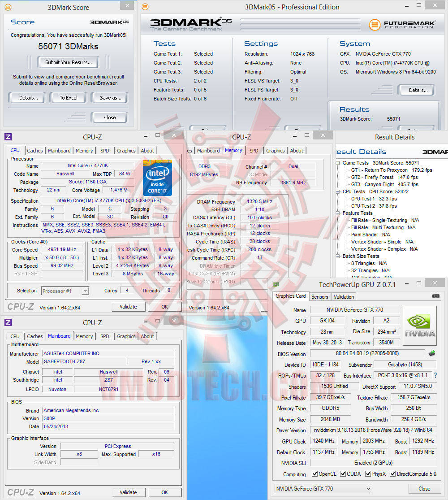This screenshot has width=448, height=500.
Task: Click the purple Z icon of the upper-left CPU-Z window
Action: pos(8,137)
